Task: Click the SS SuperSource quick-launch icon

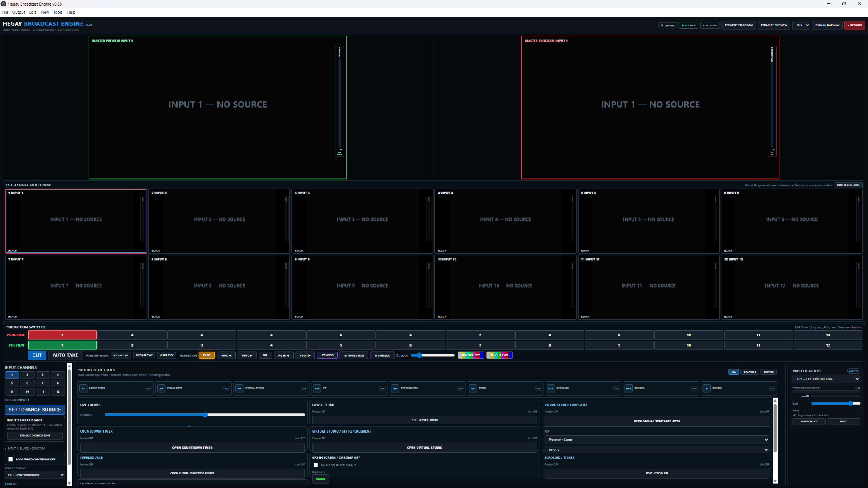Action: click(395, 388)
